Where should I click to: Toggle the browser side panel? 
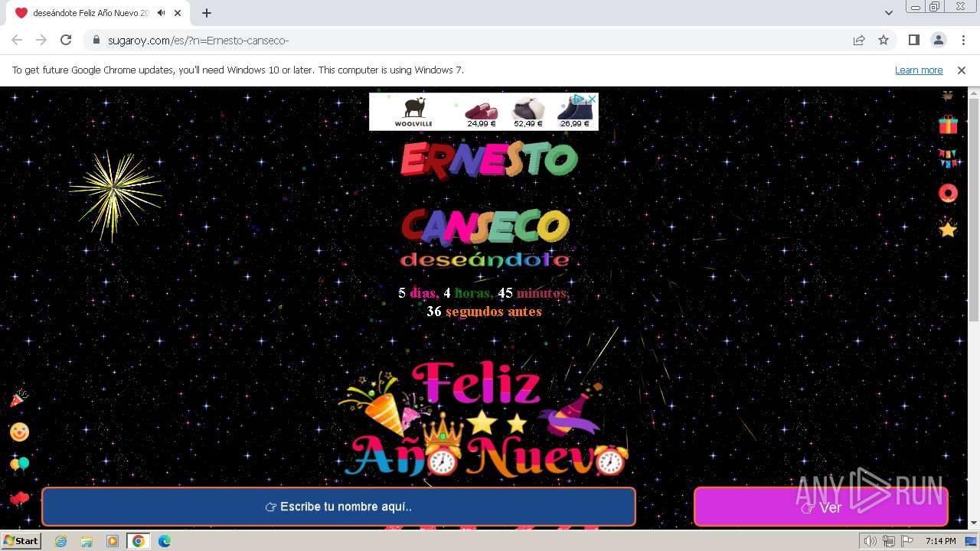(914, 40)
